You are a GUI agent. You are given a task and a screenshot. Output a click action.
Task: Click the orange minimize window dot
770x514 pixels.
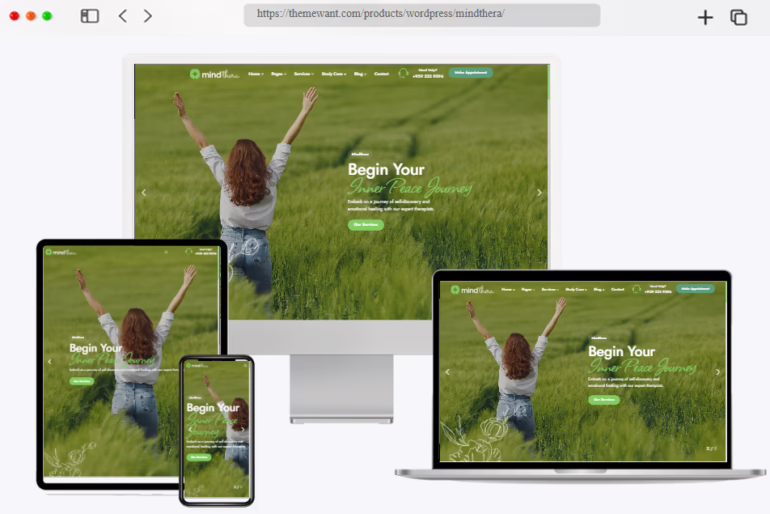[x=31, y=16]
